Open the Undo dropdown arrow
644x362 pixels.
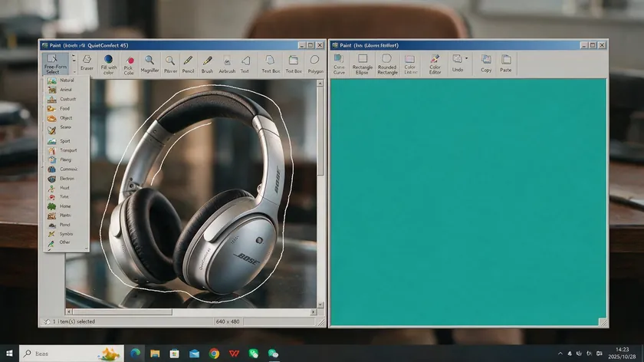point(467,58)
